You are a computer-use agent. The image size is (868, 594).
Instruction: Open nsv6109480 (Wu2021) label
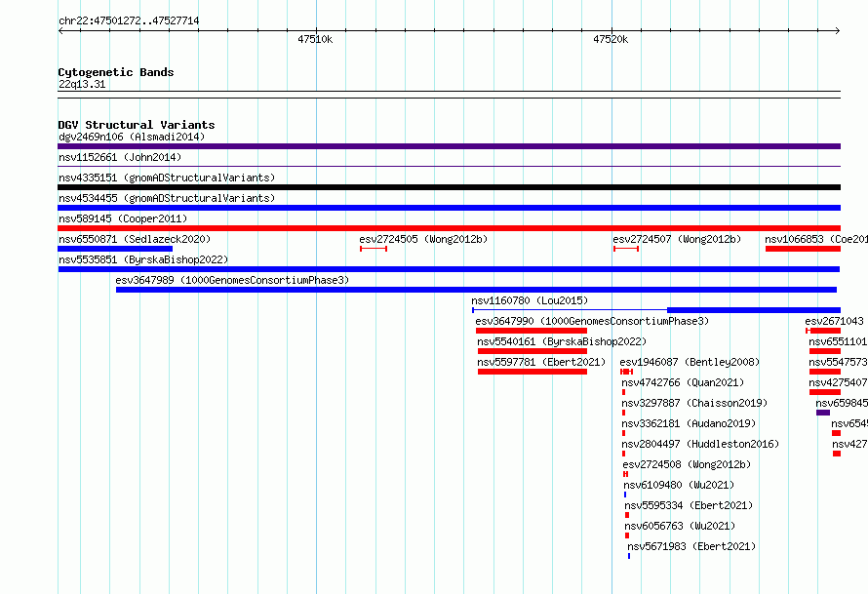click(x=679, y=485)
